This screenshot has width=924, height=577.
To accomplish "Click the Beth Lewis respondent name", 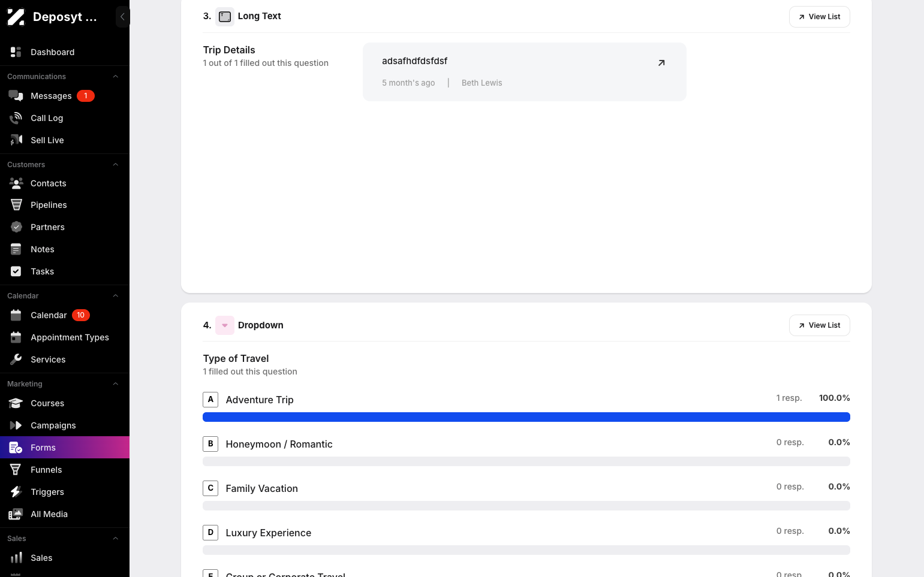I will (482, 83).
